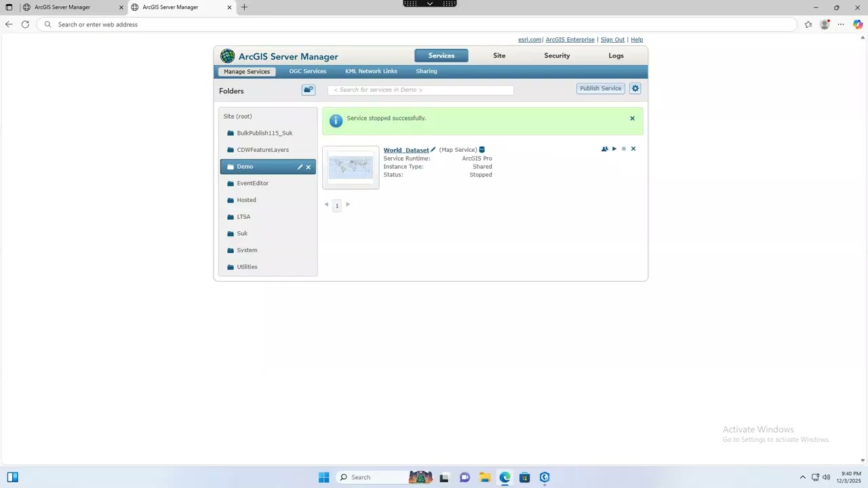Edit the World_Dataset service via pencil icon

point(433,150)
